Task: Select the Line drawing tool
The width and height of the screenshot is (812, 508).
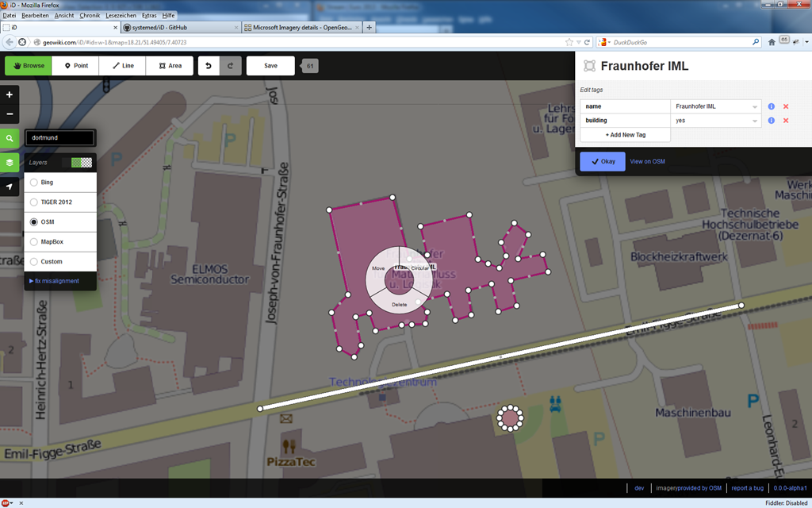Action: (123, 66)
